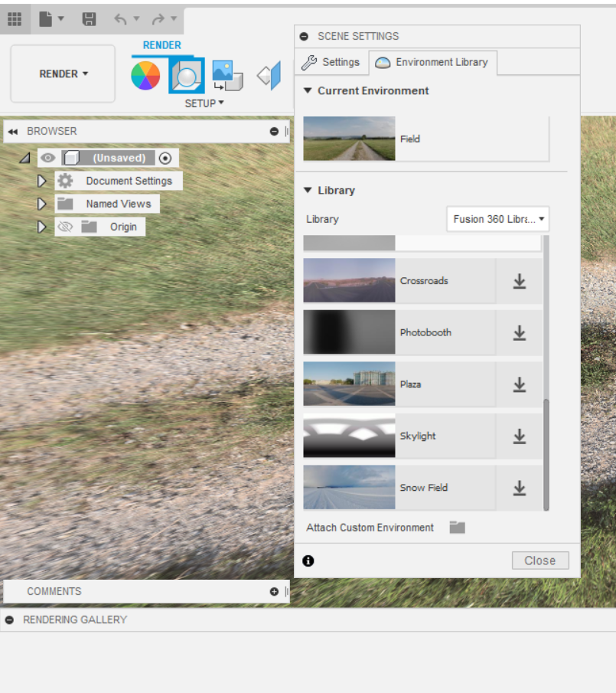The image size is (616, 693).
Task: Collapse the Library section
Action: tap(308, 190)
